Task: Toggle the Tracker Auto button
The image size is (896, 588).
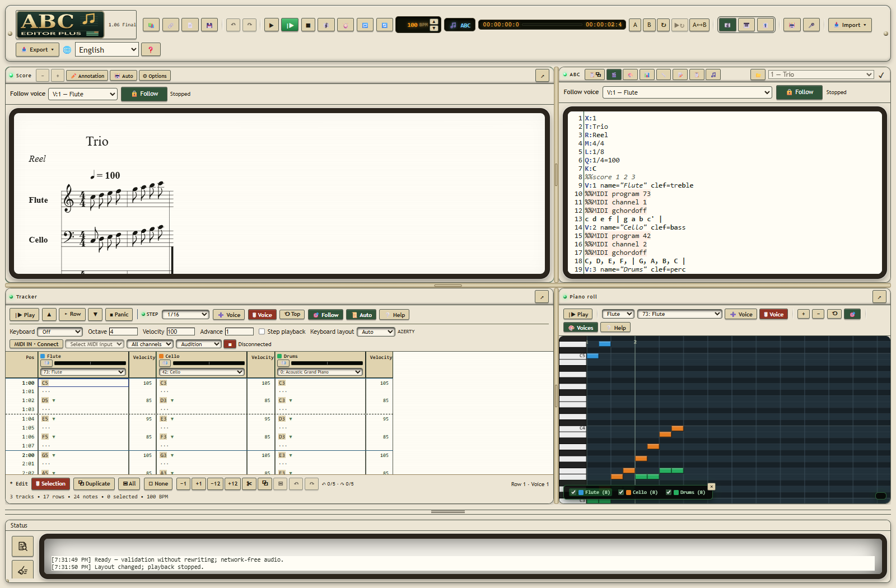Action: click(x=361, y=315)
